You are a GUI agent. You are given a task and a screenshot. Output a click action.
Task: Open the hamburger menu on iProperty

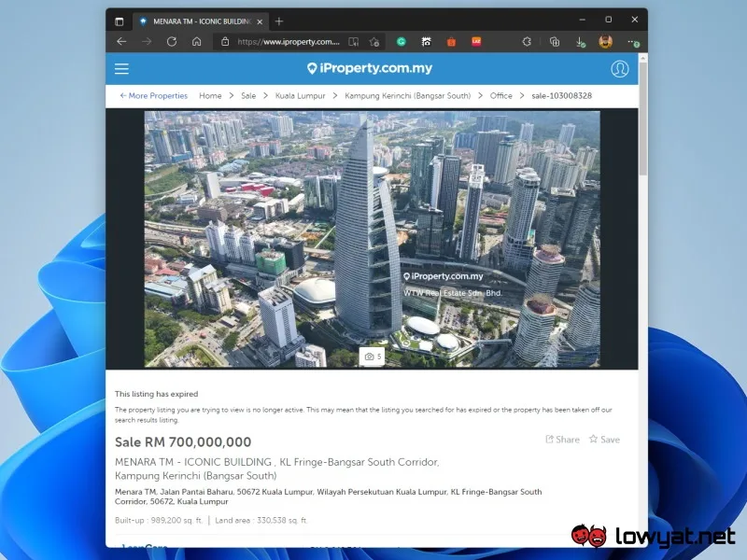click(121, 68)
